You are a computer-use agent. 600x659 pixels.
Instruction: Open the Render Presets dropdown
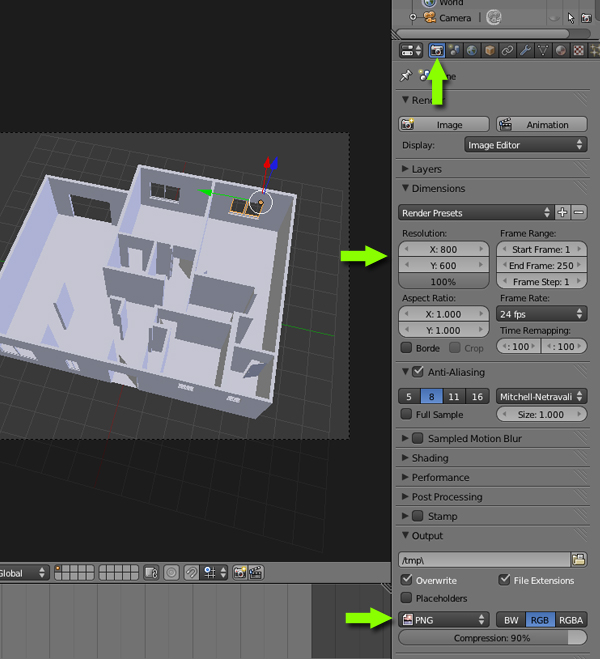click(475, 213)
